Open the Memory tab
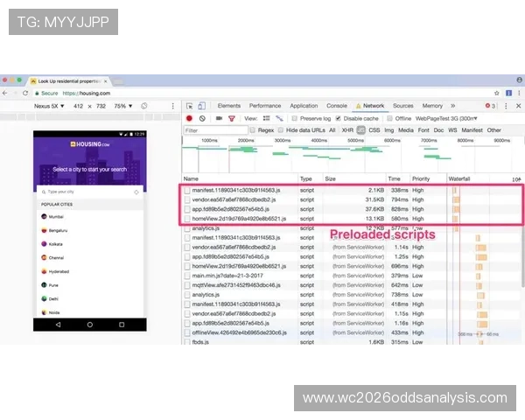 [x=432, y=106]
